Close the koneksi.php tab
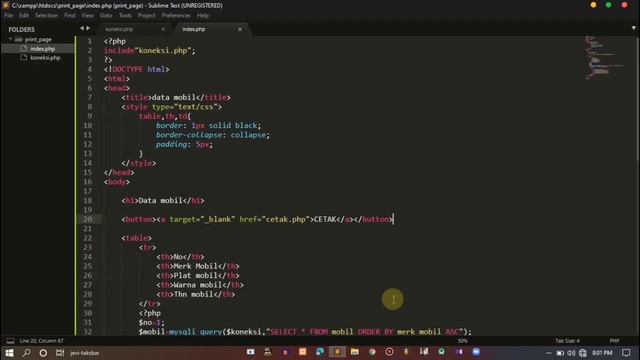Viewport: 640px width, 360px height. click(x=163, y=29)
